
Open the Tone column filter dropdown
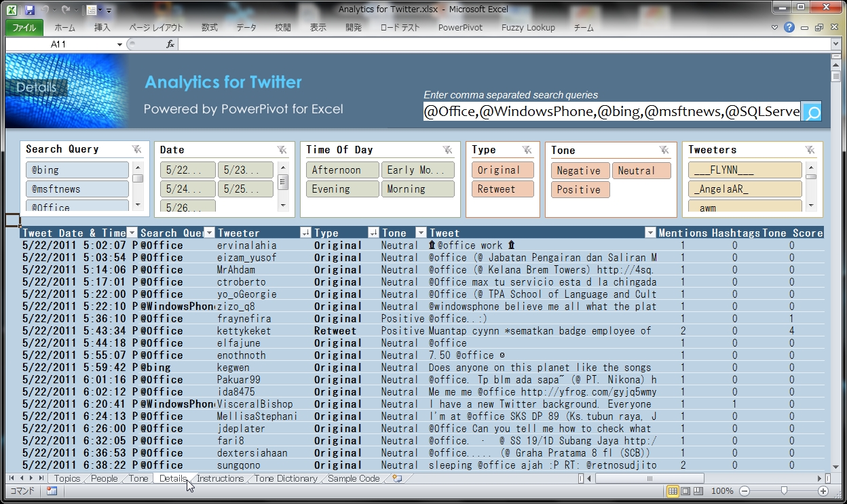click(x=421, y=233)
